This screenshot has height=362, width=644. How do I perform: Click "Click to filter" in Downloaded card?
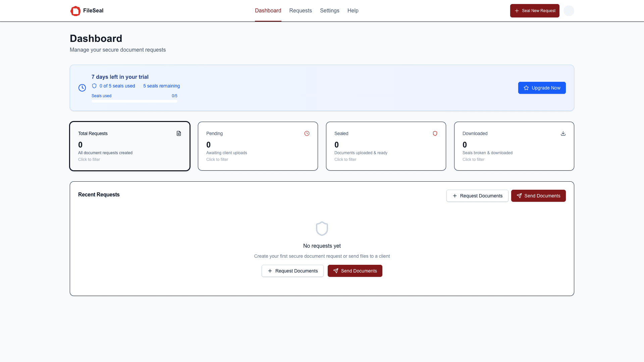pyautogui.click(x=474, y=160)
